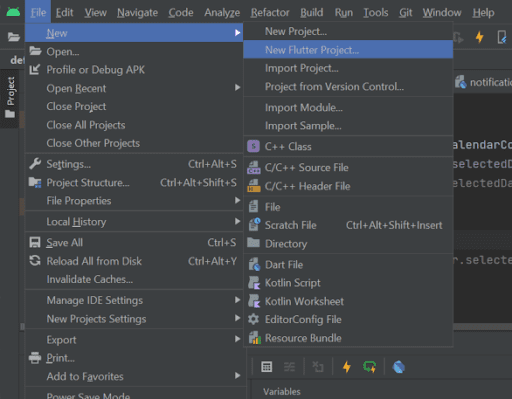512x399 pixels.
Task: Expand the Local History submenu
Action: 133,221
